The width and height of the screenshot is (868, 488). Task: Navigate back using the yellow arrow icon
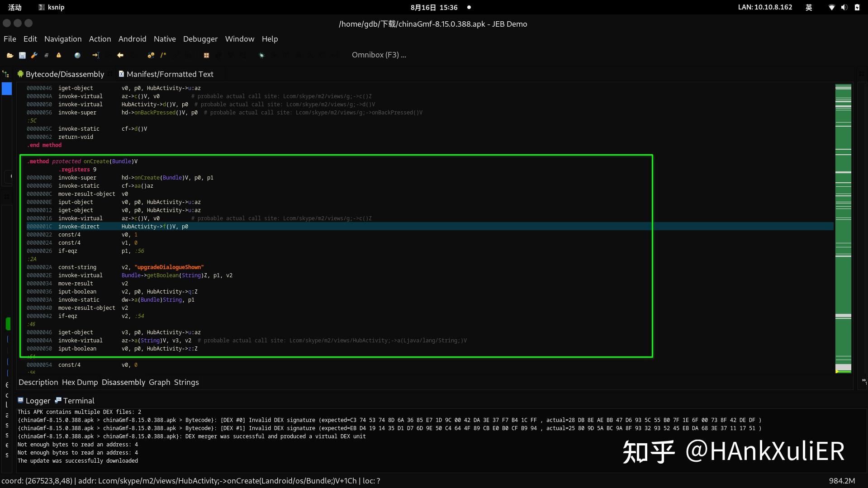[120, 55]
